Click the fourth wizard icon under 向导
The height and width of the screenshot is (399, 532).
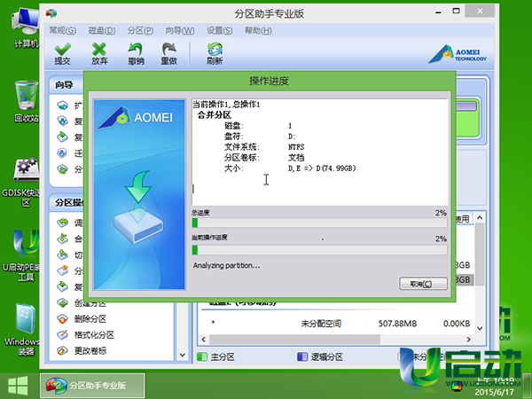(x=62, y=153)
